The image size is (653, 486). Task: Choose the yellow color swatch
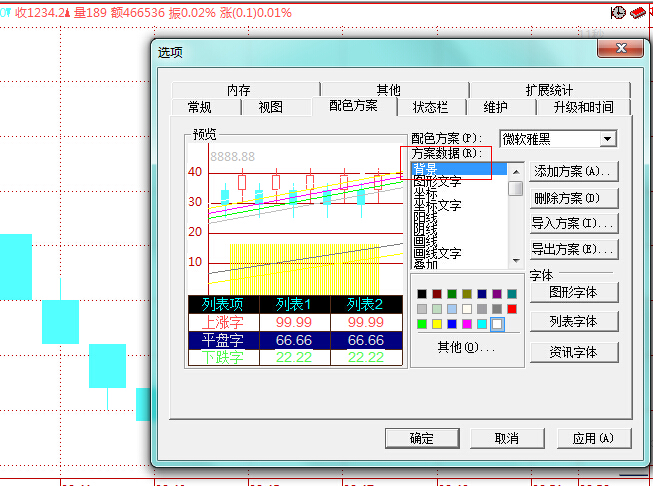tap(437, 324)
